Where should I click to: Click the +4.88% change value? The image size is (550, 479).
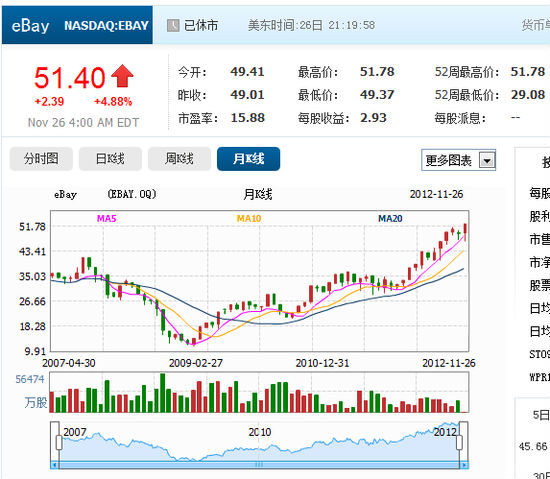(113, 102)
